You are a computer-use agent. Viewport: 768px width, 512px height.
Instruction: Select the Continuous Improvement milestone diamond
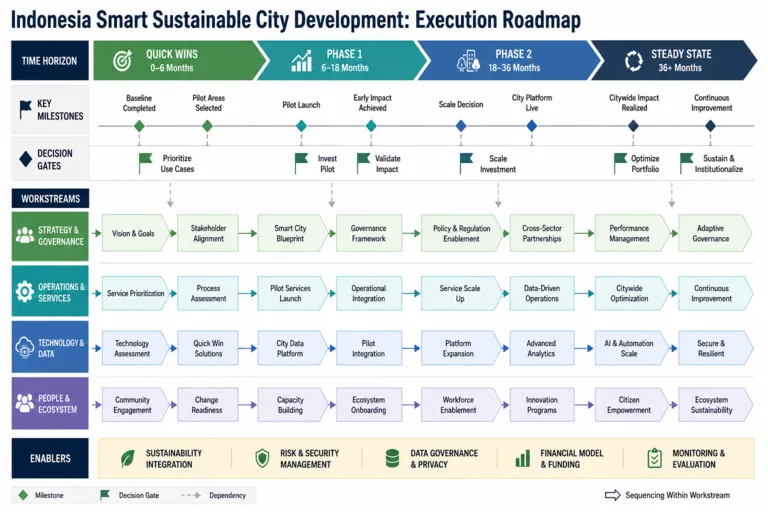click(710, 126)
